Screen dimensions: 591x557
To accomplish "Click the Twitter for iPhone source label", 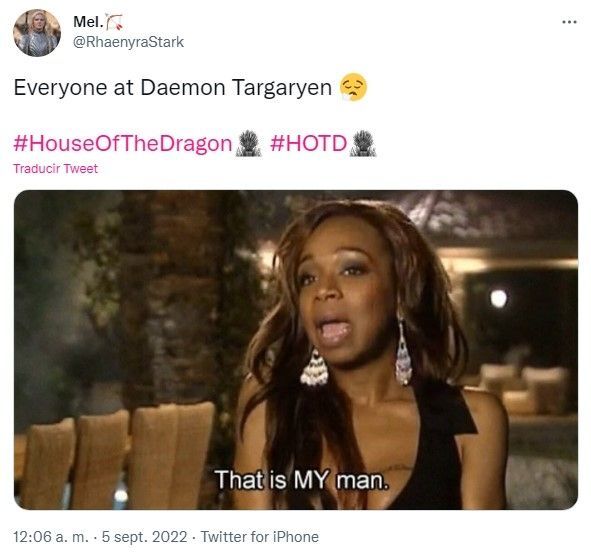I will 259,537.
